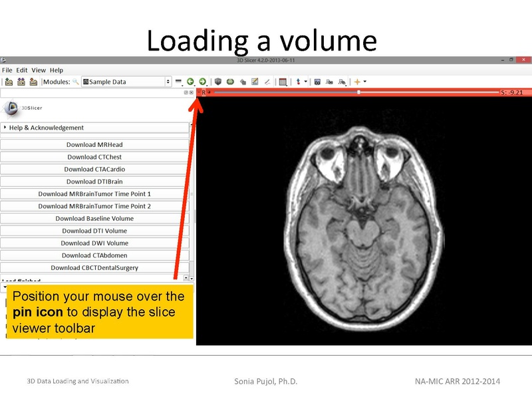Click Download CTAbdomen button
This screenshot has width=532, height=399.
[x=94, y=255]
